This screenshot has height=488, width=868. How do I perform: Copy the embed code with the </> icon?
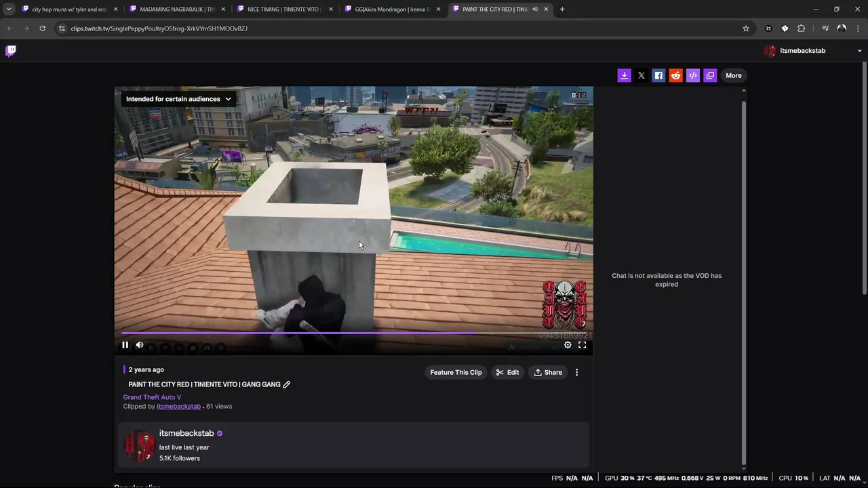click(692, 75)
